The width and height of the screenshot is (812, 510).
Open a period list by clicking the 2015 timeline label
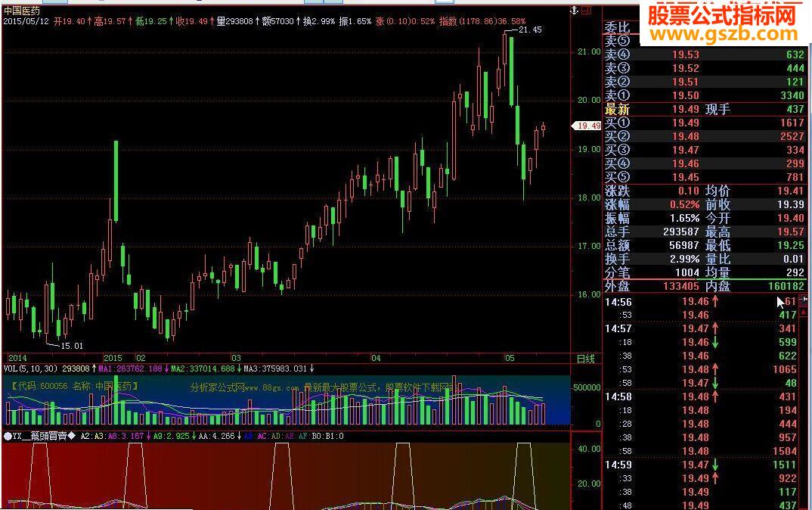point(113,357)
